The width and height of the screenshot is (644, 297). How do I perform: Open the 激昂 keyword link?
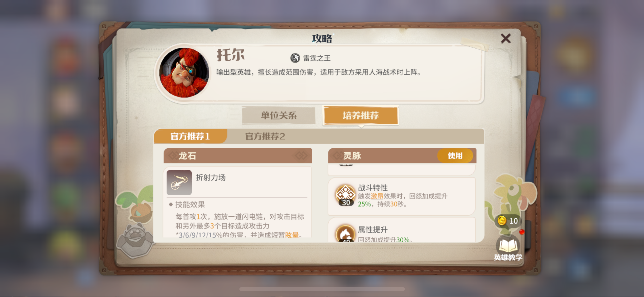(x=377, y=196)
